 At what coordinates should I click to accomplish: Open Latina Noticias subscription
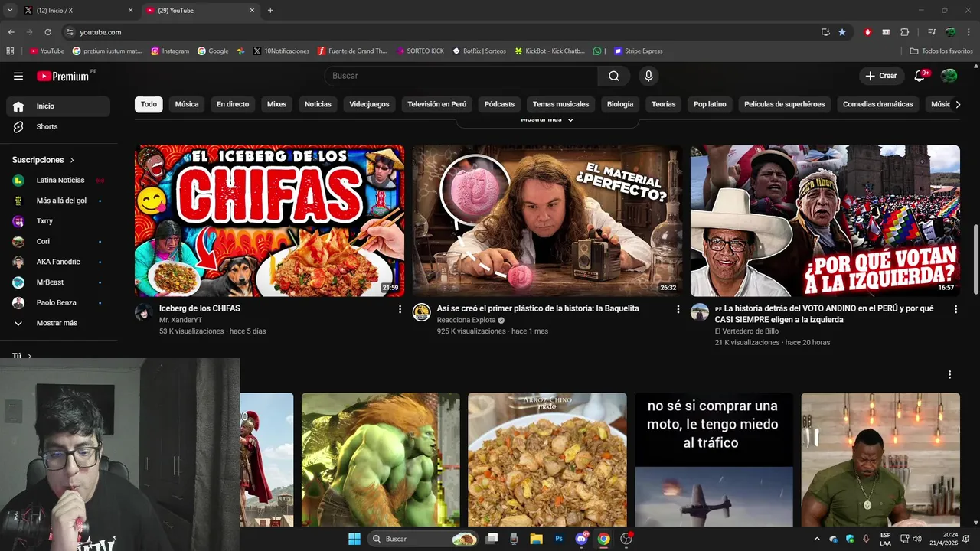pyautogui.click(x=58, y=181)
